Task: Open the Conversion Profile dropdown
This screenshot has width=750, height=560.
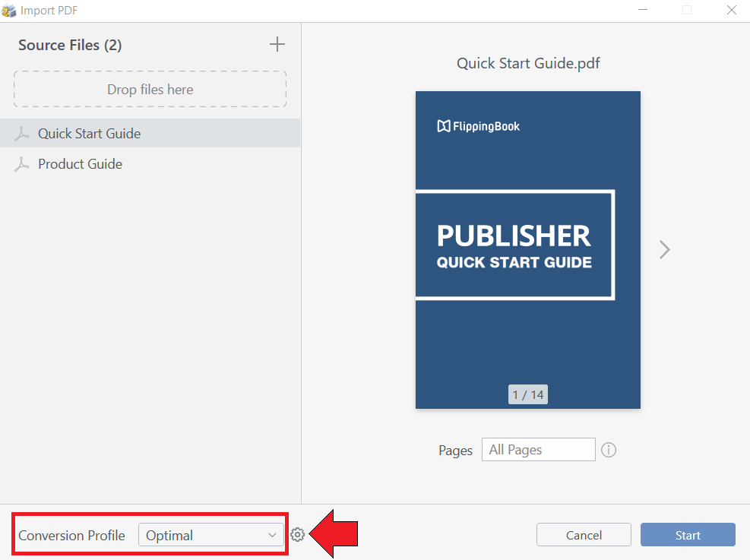Action: coord(211,535)
